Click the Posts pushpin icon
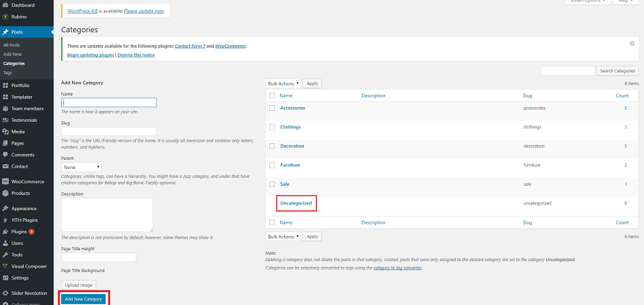The image size is (644, 305). pyautogui.click(x=5, y=32)
